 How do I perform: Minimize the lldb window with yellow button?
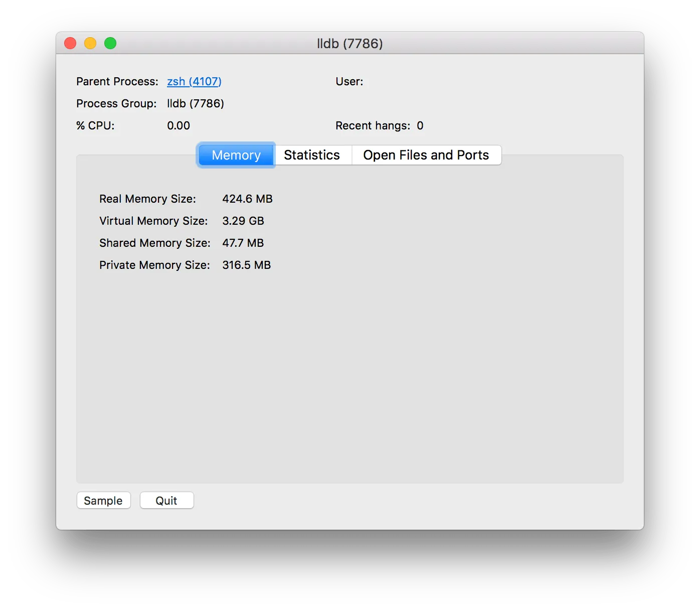90,44
